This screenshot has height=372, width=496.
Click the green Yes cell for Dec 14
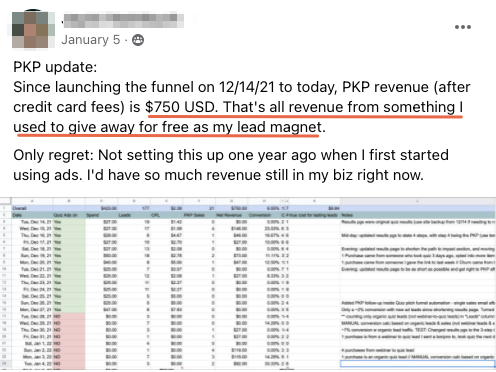(x=69, y=222)
